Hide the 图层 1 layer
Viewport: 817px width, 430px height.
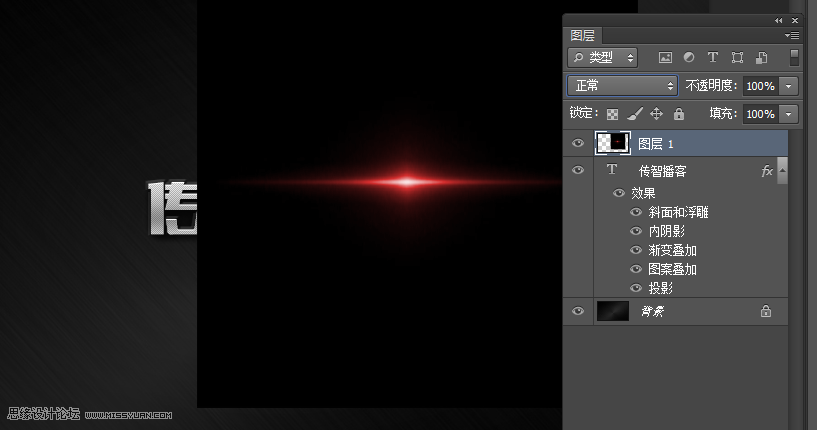[578, 143]
